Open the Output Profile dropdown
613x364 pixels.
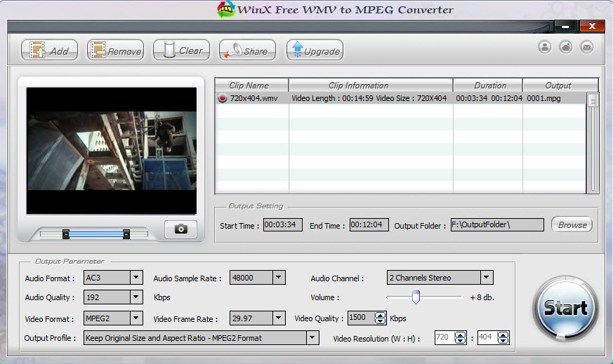(x=312, y=338)
